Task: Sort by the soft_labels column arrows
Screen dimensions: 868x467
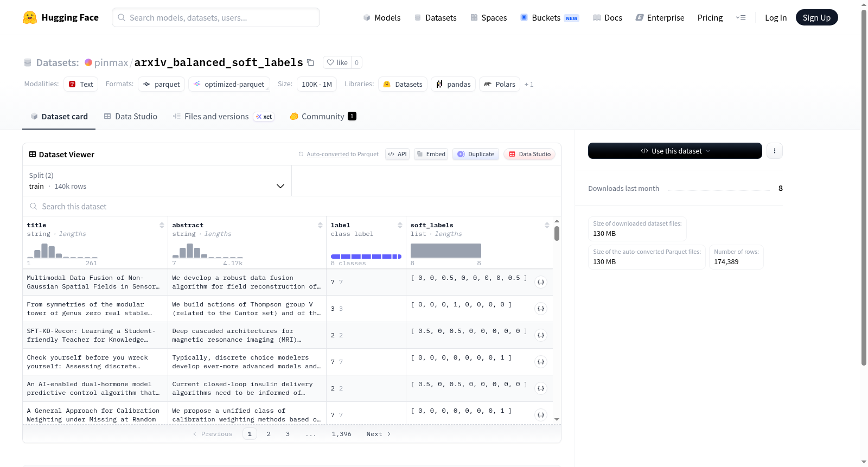Action: (x=547, y=225)
